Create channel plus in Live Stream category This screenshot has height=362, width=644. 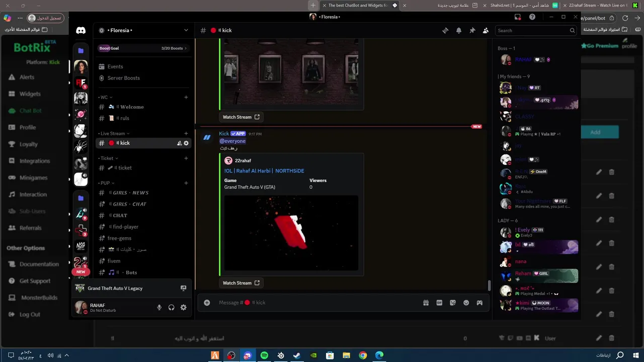[186, 134]
